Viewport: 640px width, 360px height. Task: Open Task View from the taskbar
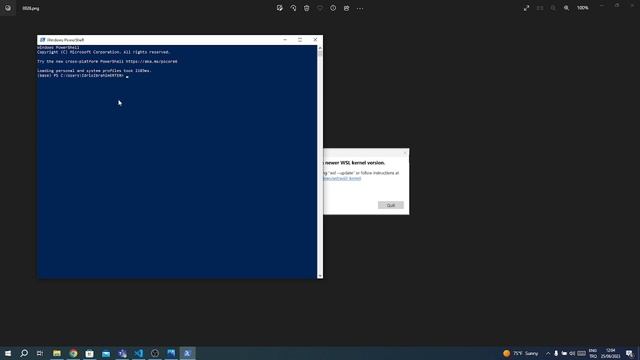point(40,353)
